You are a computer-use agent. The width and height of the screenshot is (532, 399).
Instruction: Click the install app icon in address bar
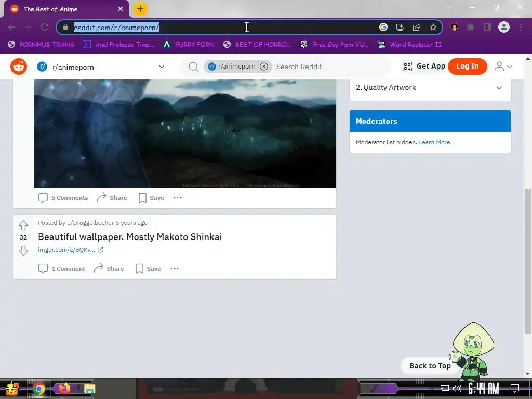400,27
